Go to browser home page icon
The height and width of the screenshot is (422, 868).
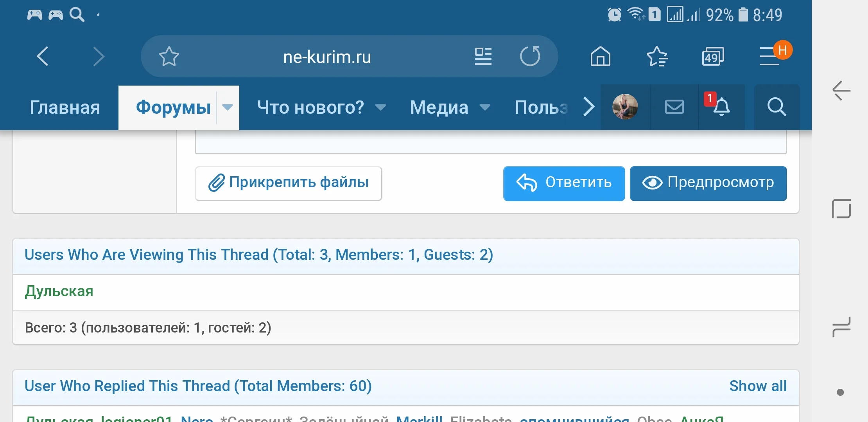click(x=600, y=57)
